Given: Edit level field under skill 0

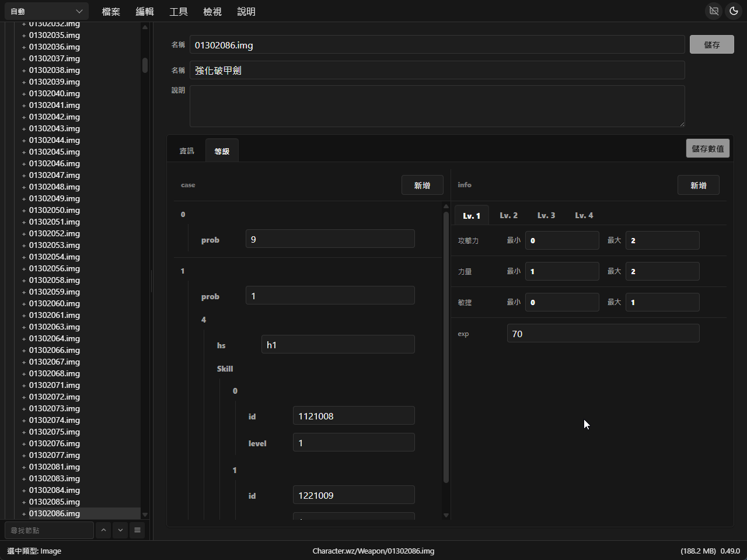Looking at the screenshot, I should point(354,443).
